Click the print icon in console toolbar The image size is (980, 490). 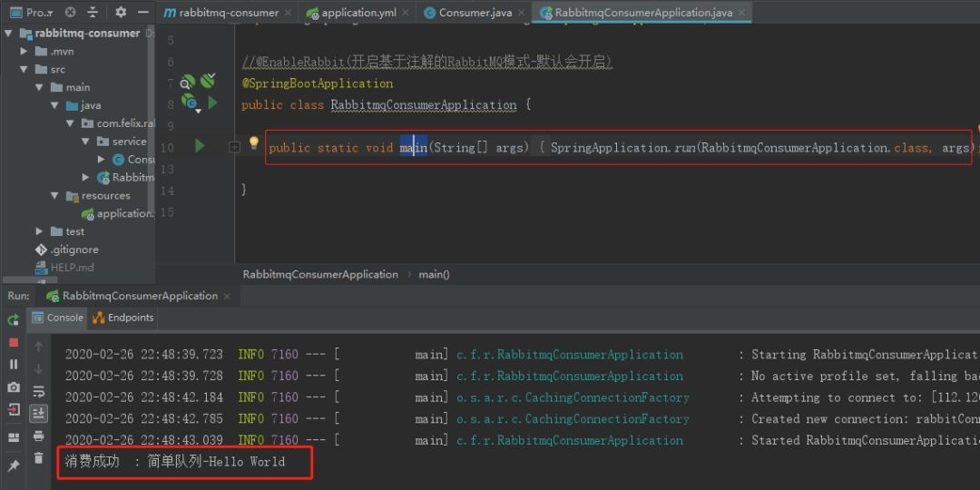tap(38, 436)
